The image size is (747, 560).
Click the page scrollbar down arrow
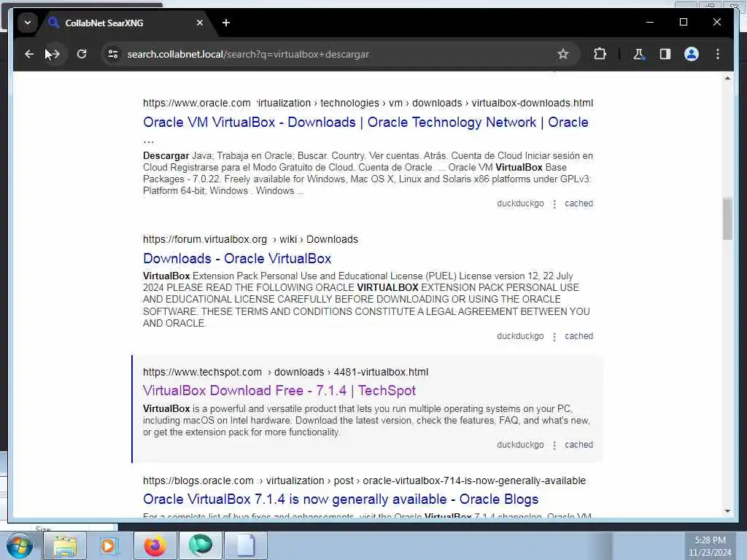coord(727,511)
